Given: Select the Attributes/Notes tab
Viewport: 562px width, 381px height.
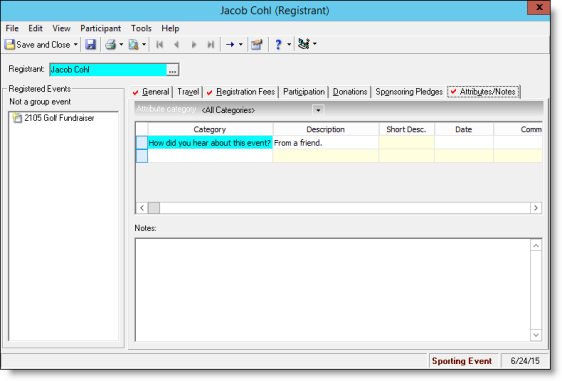Looking at the screenshot, I should point(484,92).
